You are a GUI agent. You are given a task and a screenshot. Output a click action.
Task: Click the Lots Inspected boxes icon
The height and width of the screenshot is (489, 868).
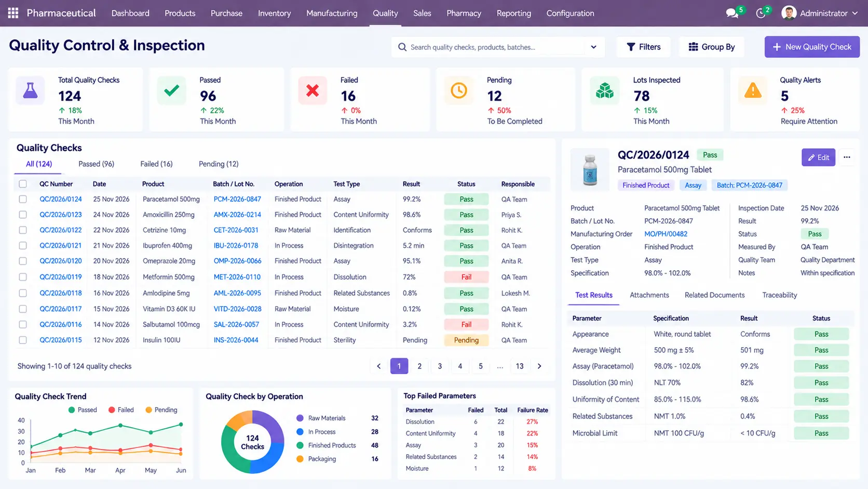605,91
